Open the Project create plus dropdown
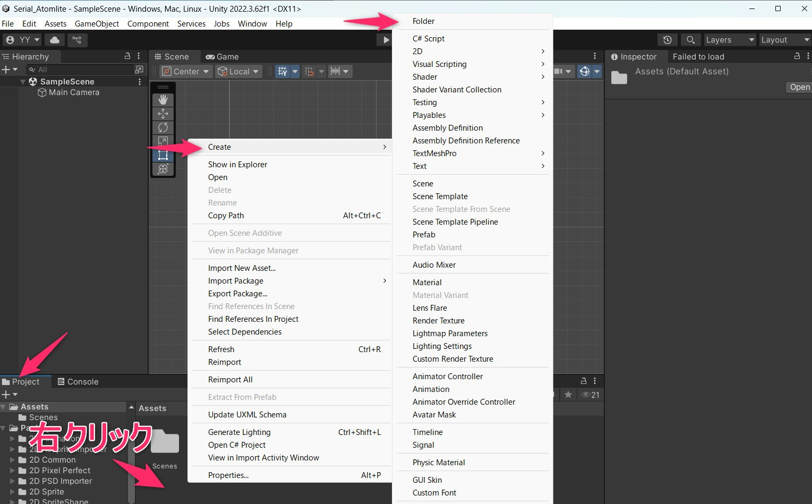The width and height of the screenshot is (812, 504). pyautogui.click(x=10, y=395)
